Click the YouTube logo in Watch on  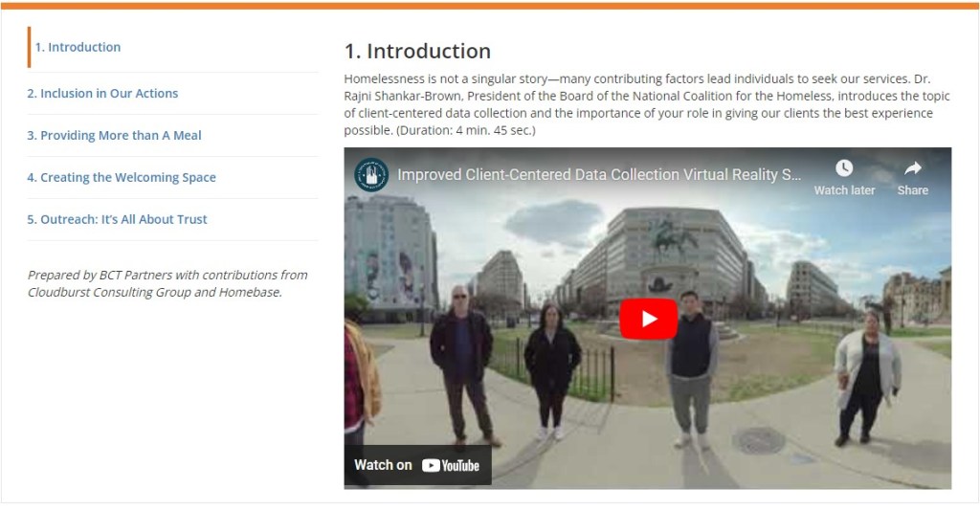[x=451, y=465]
